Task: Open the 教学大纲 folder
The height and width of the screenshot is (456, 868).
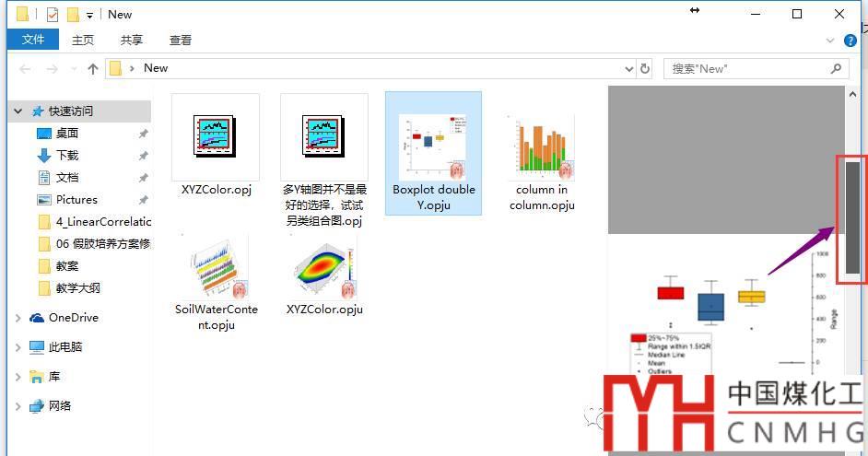Action: click(x=78, y=287)
